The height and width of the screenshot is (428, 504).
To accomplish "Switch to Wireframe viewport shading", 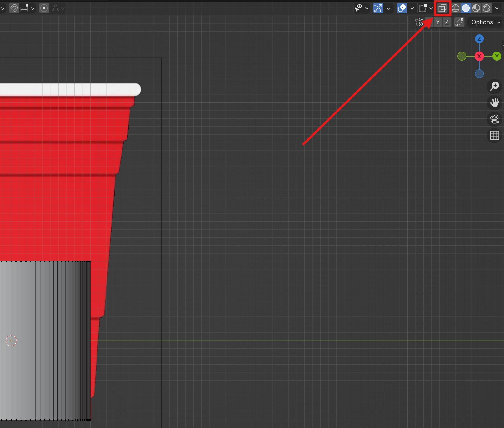I will coord(456,8).
